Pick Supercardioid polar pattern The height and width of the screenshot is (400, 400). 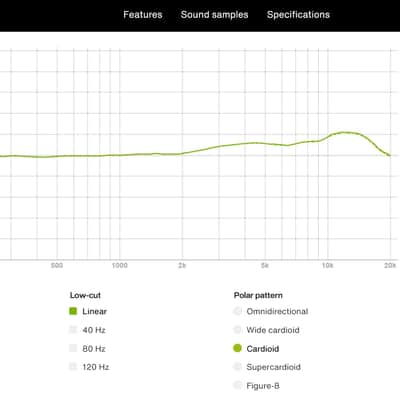[237, 367]
